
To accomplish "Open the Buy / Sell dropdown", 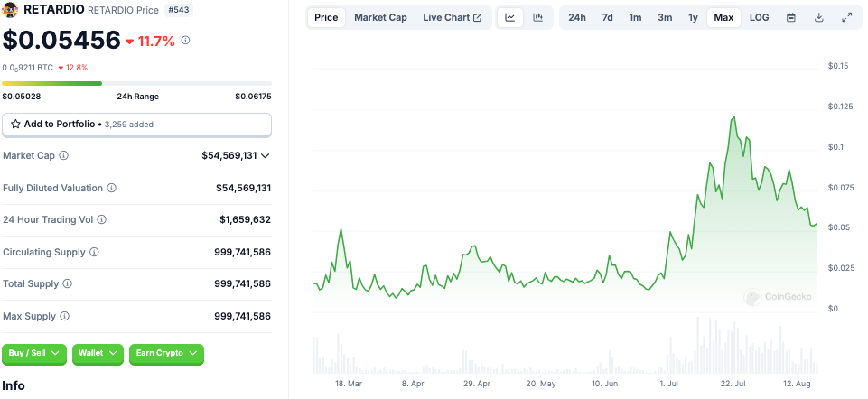I will [x=34, y=353].
